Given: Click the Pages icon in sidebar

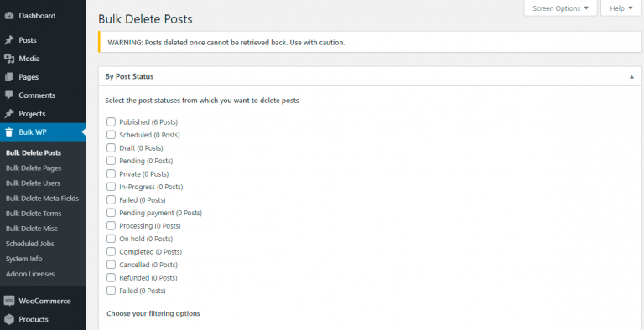Looking at the screenshot, I should click(x=9, y=77).
